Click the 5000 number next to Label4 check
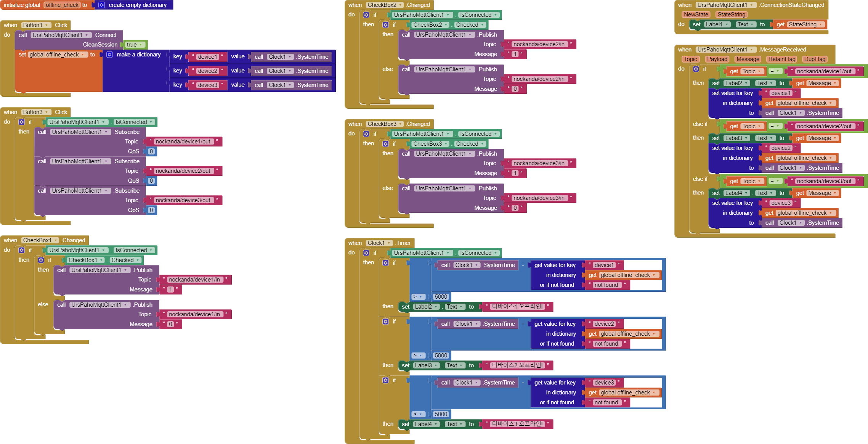 click(441, 414)
